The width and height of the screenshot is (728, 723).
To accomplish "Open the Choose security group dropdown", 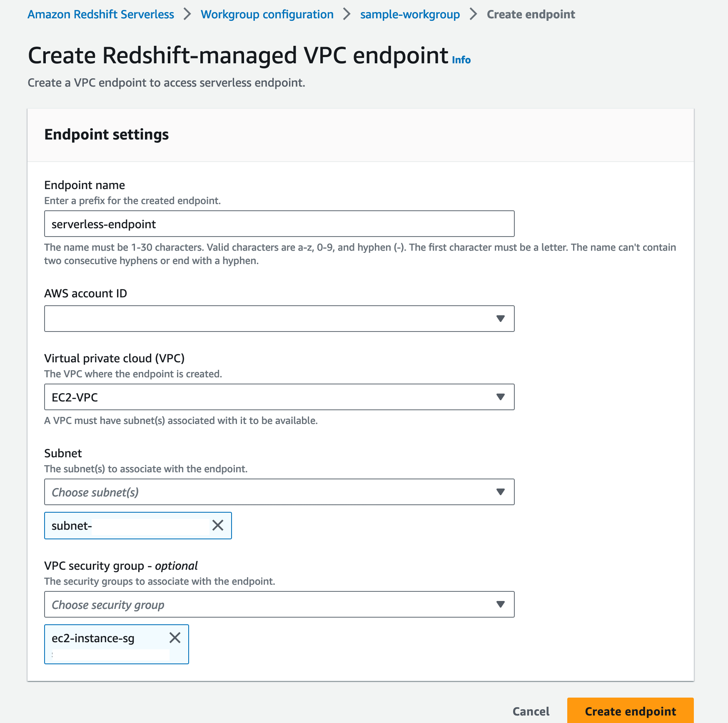I will (279, 604).
